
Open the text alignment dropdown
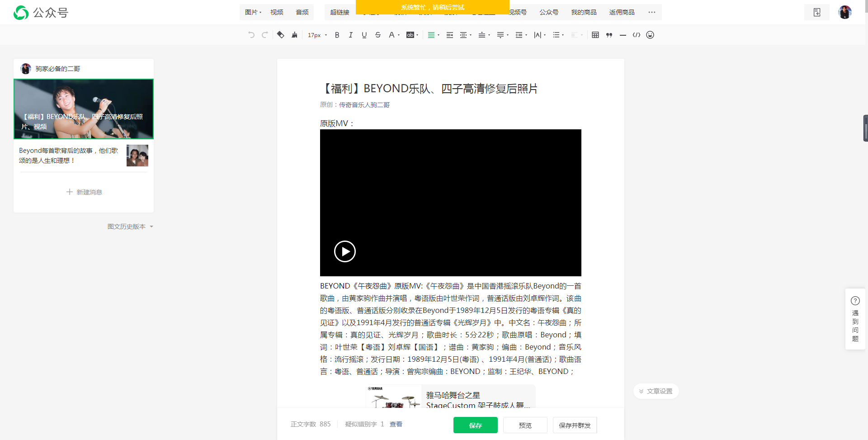coord(434,35)
